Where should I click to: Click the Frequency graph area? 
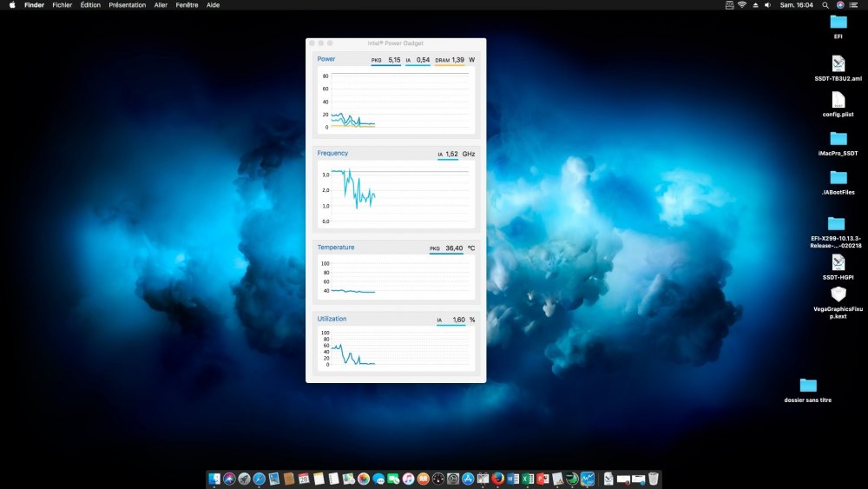(396, 194)
